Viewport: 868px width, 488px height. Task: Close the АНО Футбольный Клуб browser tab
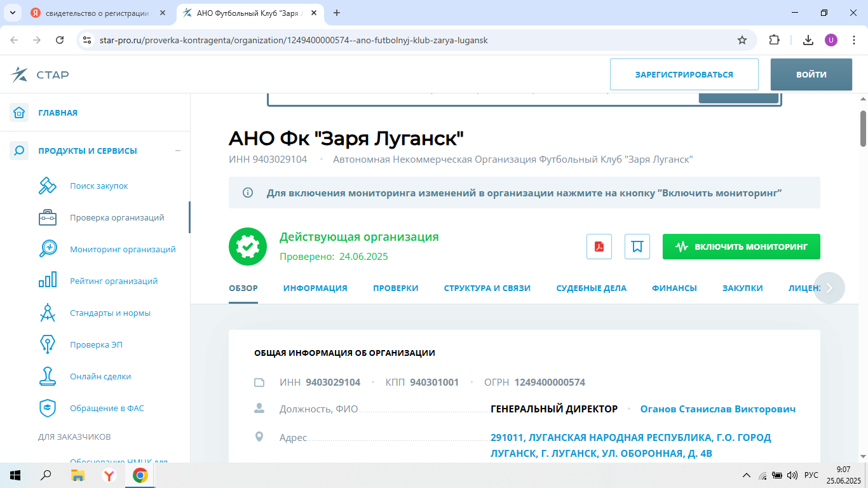pos(313,13)
